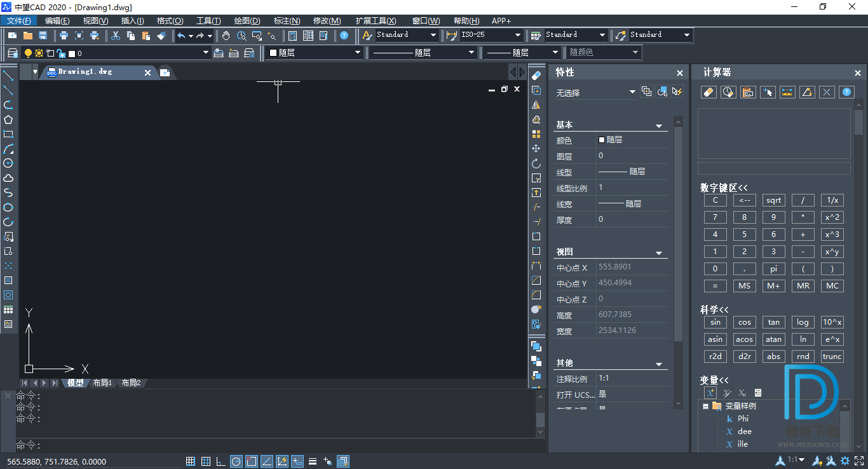Open the 扩展工具(X) menu
This screenshot has width=868, height=469.
click(376, 21)
